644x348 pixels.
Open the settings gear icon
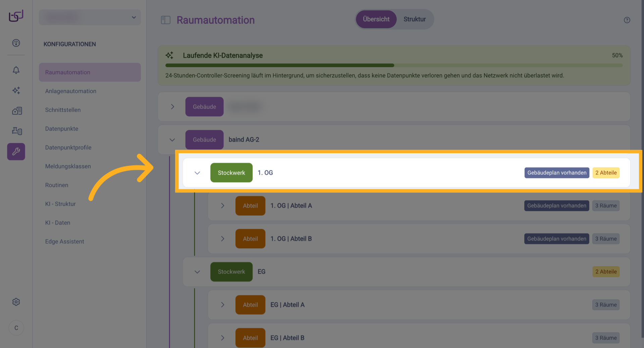tap(16, 302)
